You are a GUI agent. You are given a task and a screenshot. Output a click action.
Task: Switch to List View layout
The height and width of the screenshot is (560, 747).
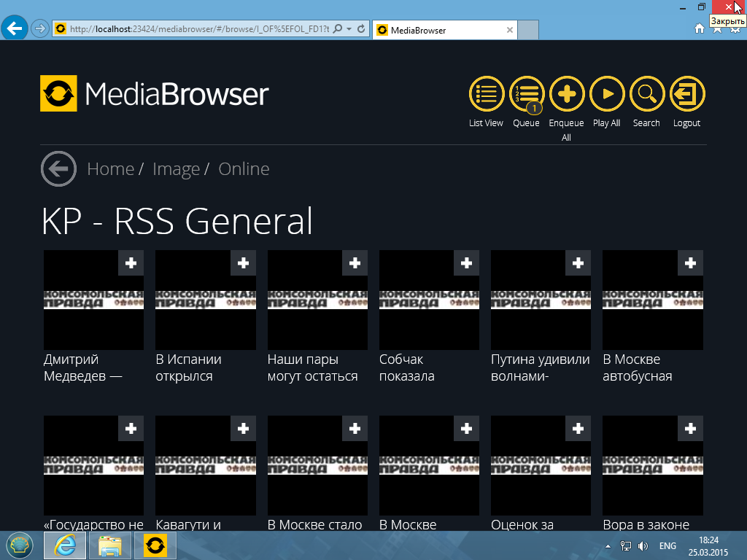(486, 94)
